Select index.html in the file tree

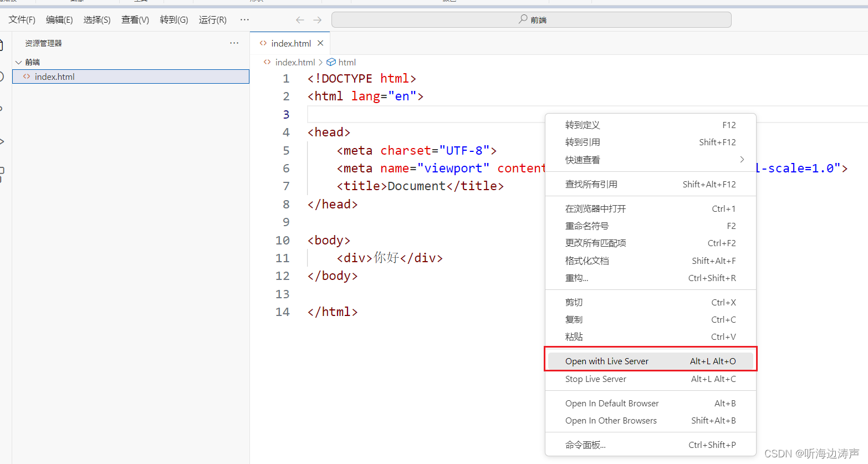(131, 77)
